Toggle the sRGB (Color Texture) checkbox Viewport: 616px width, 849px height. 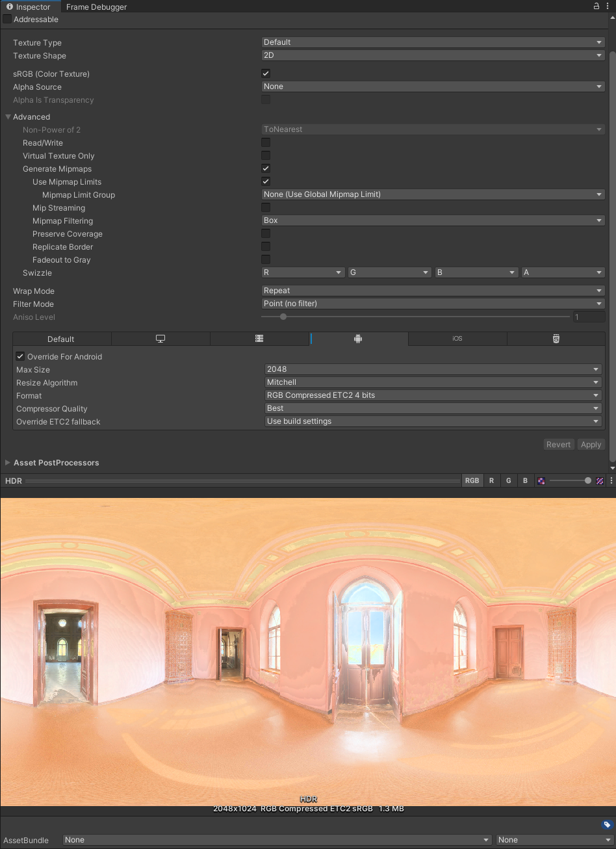point(266,73)
